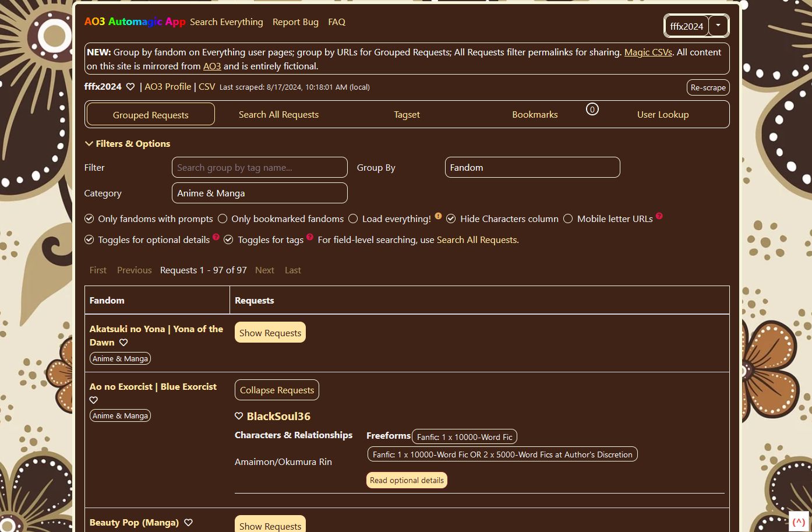Bookmark Ao no Exorcist fandom heart
The width and height of the screenshot is (812, 532).
click(x=94, y=400)
